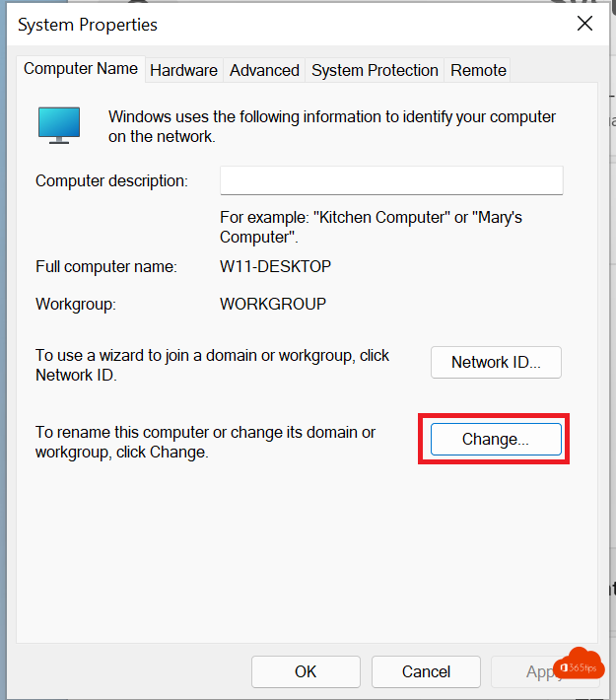Close the System Properties window
Image resolution: width=616 pixels, height=700 pixels.
(x=584, y=24)
